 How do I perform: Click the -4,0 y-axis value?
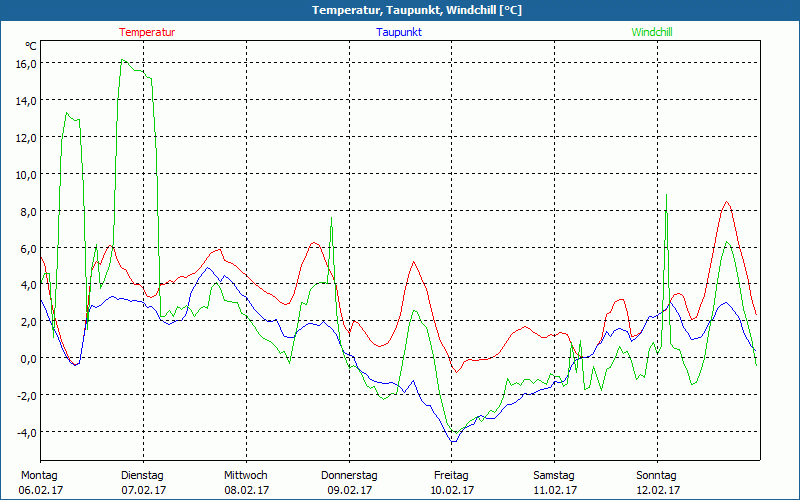(26, 432)
